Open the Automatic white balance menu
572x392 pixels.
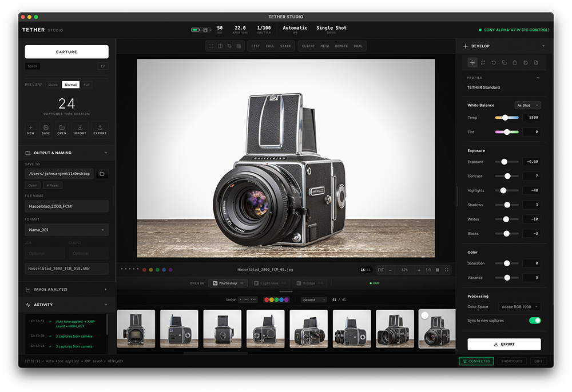point(295,30)
